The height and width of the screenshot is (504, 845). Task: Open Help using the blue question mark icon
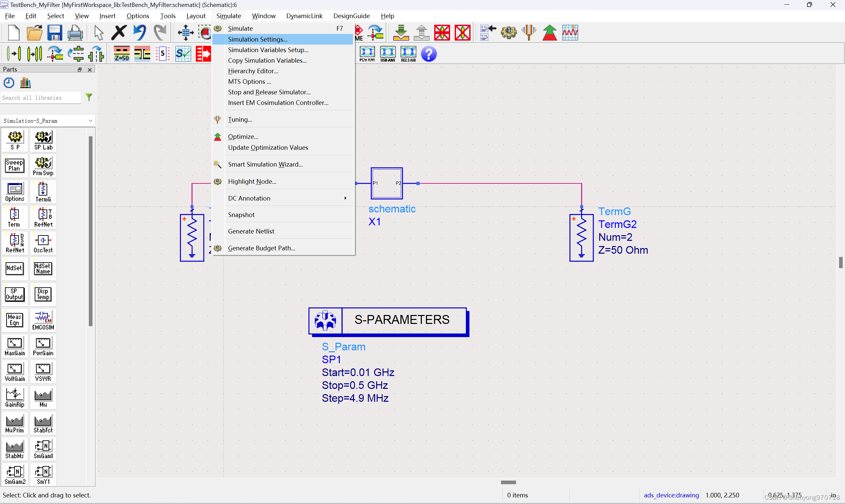point(429,54)
